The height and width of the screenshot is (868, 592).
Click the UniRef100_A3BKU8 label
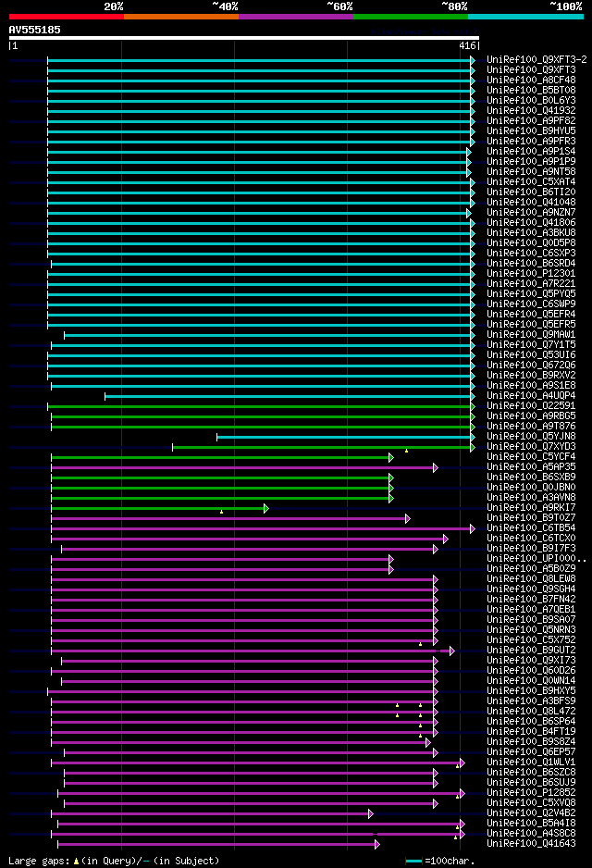point(531,232)
